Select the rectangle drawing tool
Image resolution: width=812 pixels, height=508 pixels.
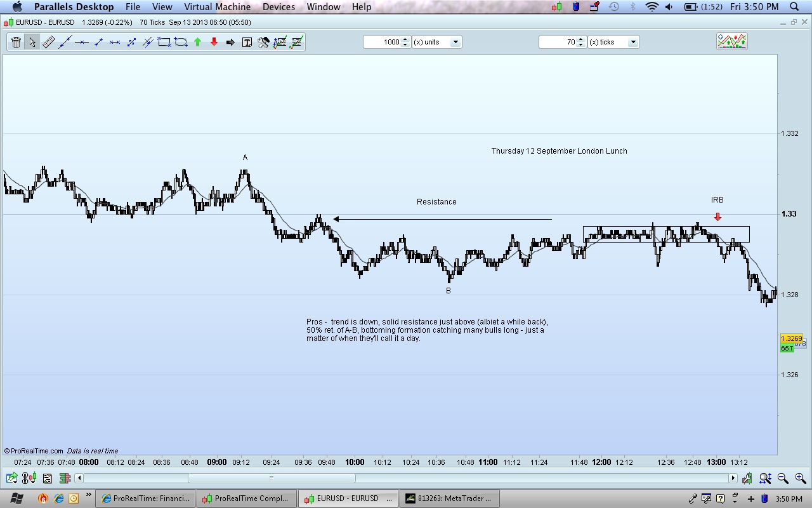pos(164,42)
